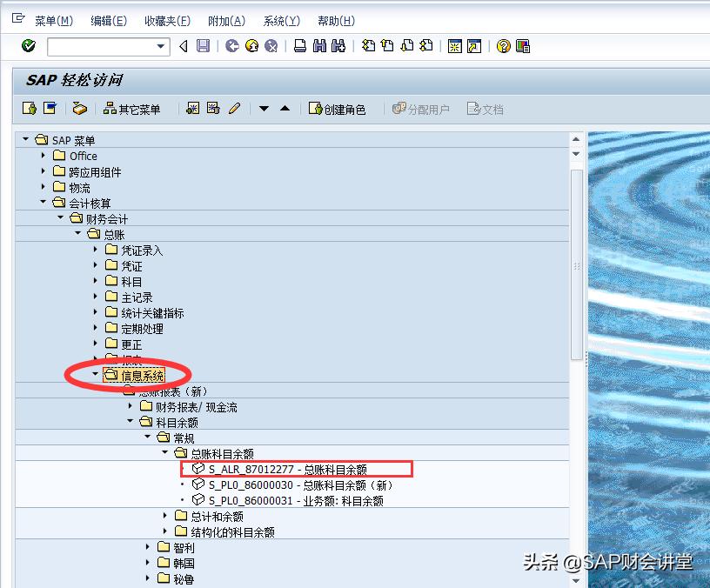Click the 其它菜单 button
Viewport: 710px width, 588px height.
click(133, 108)
